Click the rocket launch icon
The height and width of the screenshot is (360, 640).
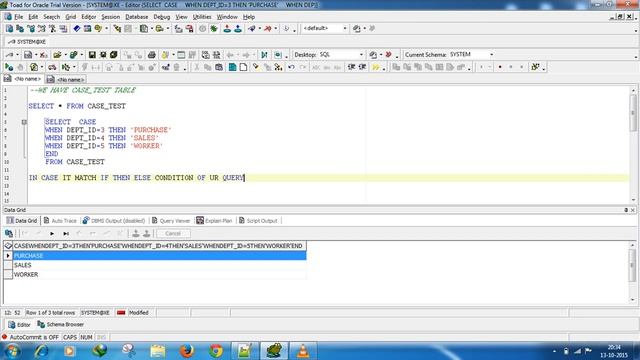(x=252, y=29)
